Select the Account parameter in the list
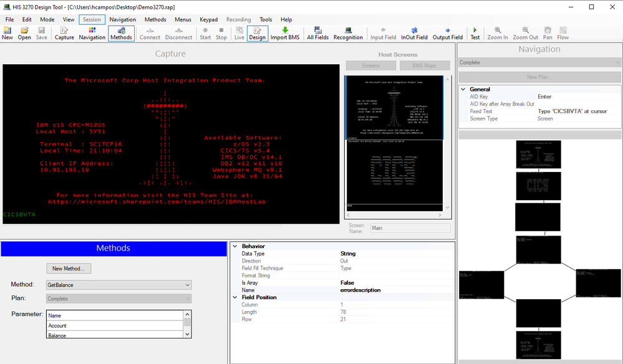This screenshot has height=364, width=623. tap(115, 325)
